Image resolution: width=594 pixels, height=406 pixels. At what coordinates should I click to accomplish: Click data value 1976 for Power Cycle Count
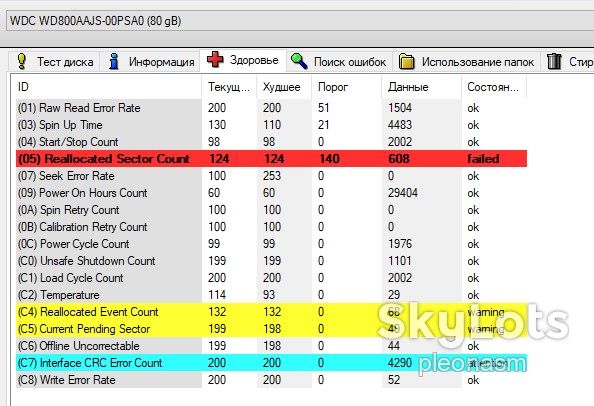(x=400, y=244)
